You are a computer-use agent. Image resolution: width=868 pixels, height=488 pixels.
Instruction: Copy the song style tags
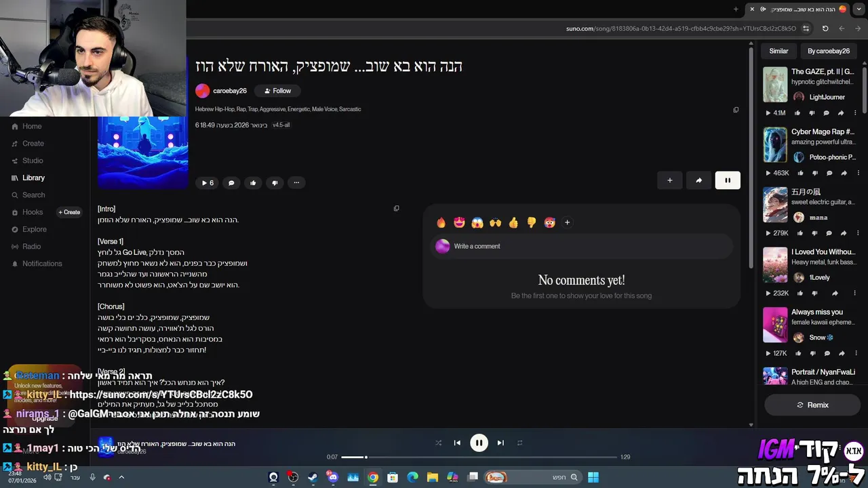pyautogui.click(x=736, y=110)
